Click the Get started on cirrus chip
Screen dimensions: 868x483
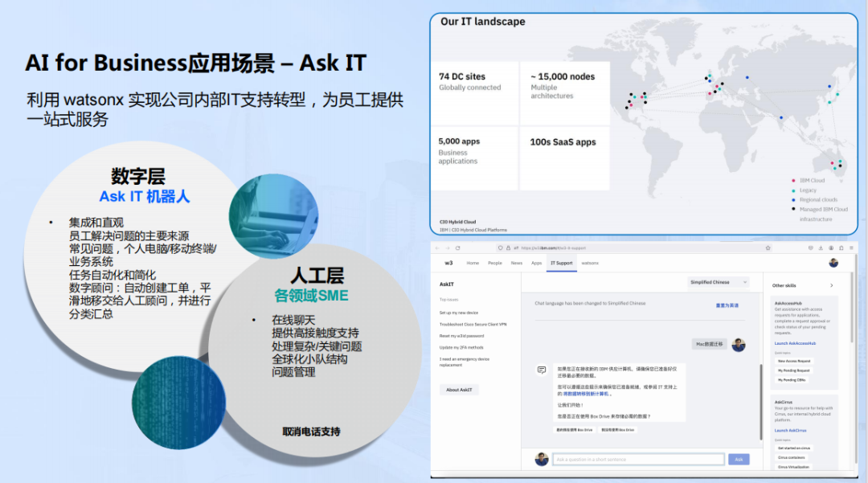(x=794, y=448)
